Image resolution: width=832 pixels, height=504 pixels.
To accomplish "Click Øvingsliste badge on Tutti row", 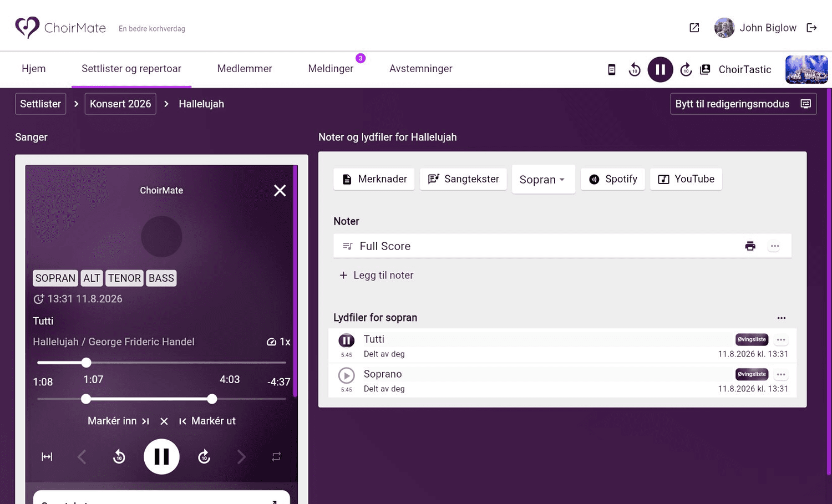I will (752, 339).
